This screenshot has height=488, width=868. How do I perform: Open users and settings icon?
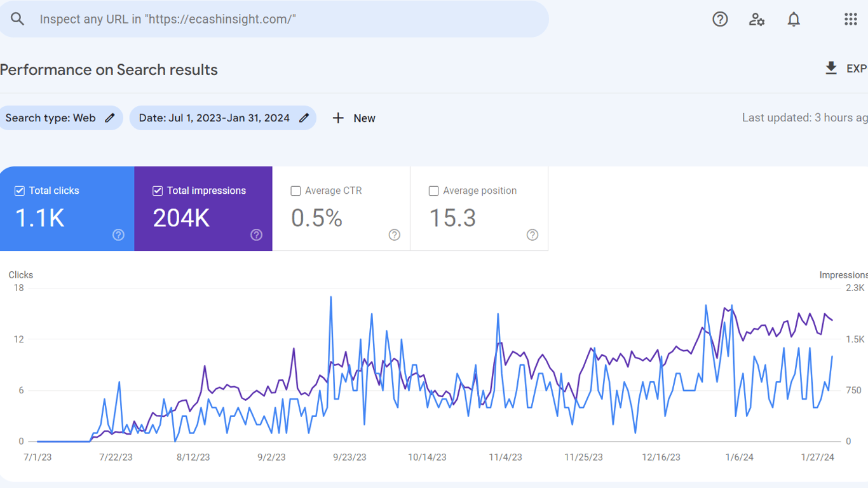coord(757,19)
